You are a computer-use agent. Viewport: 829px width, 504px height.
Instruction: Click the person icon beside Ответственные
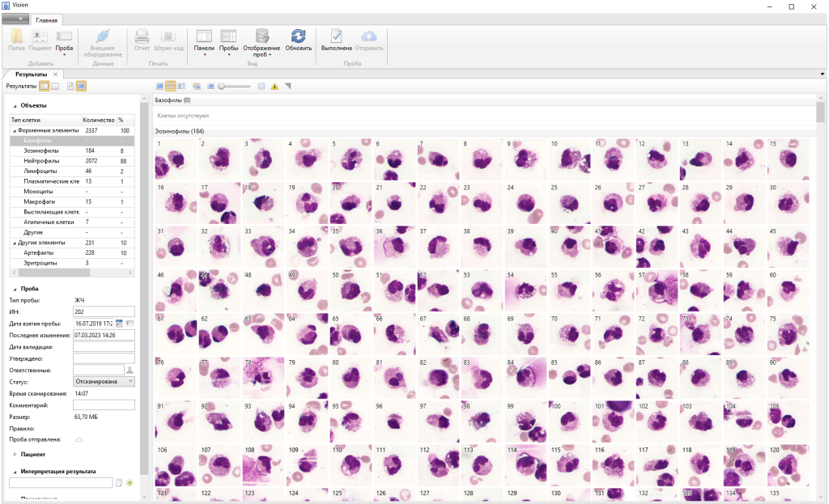(129, 370)
